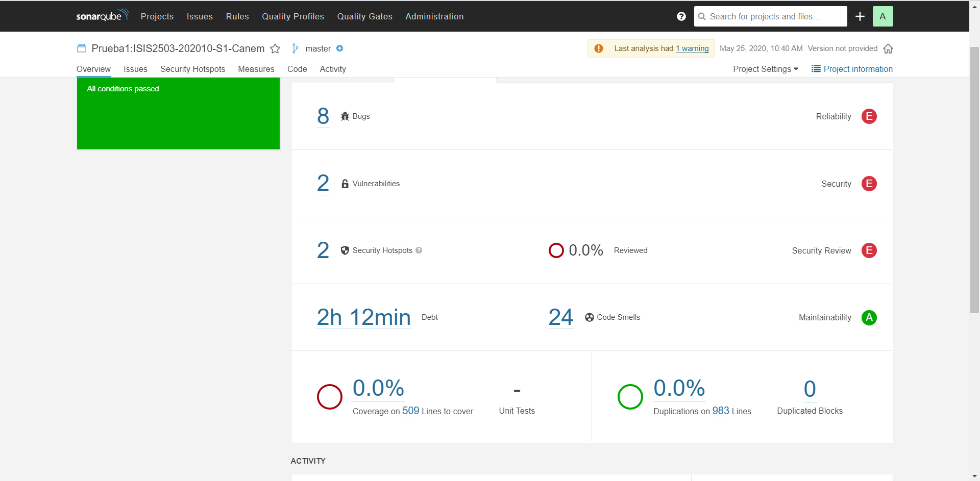Open Issues in the top navigation
This screenshot has height=481, width=980.
click(200, 16)
